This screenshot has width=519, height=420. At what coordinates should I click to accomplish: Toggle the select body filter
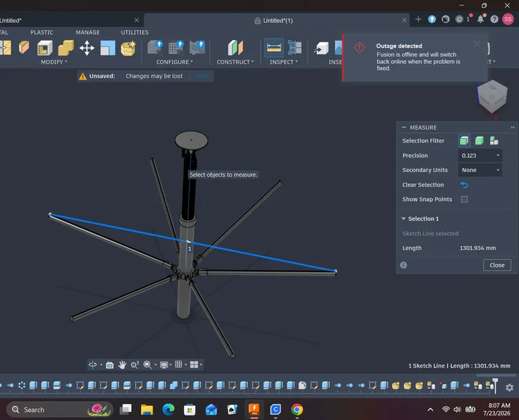(x=479, y=140)
